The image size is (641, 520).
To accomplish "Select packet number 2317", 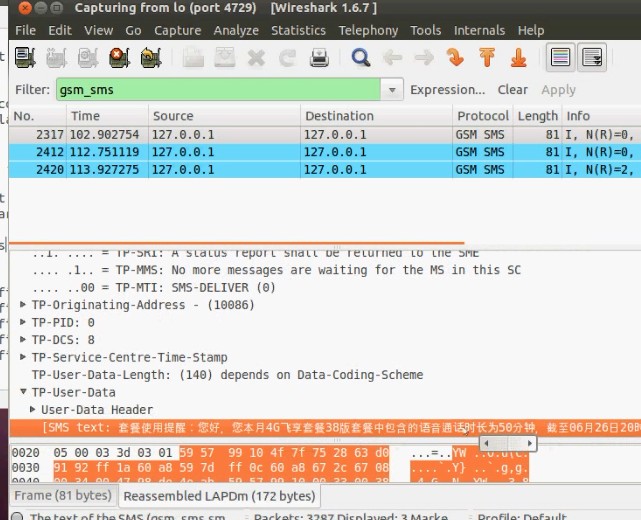I will click(x=325, y=134).
